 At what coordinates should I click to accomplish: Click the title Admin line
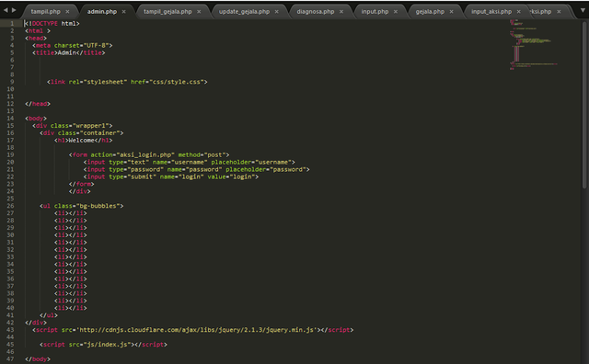coord(68,53)
